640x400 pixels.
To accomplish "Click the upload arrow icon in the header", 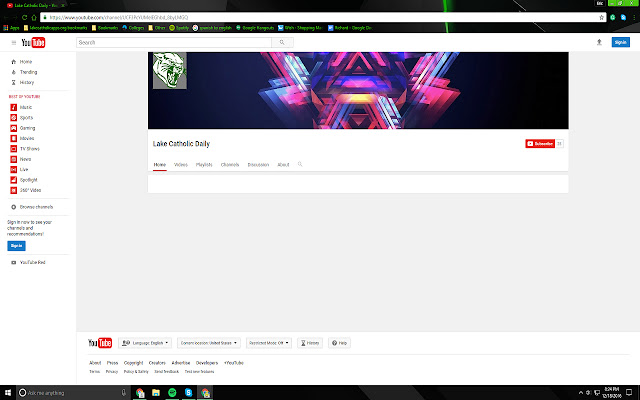I will tap(599, 42).
